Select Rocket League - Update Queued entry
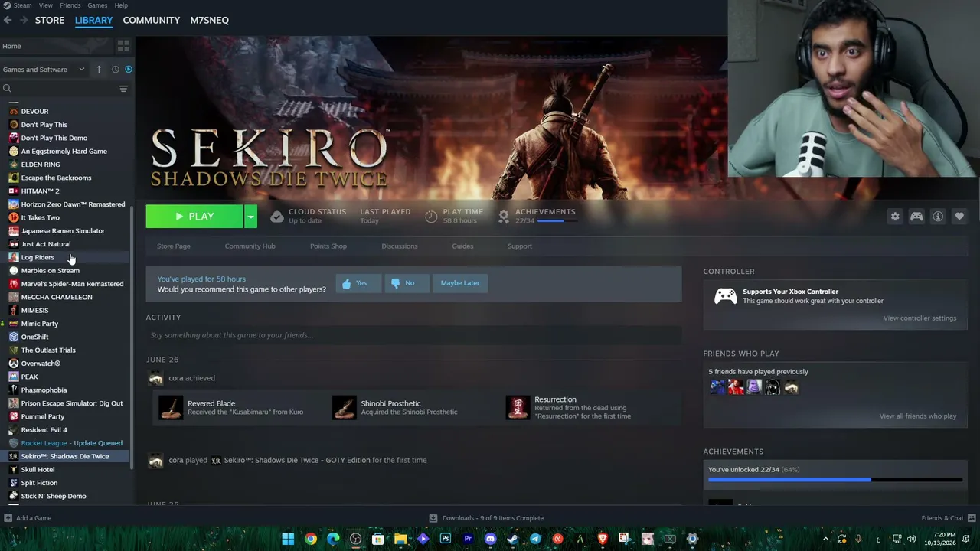 [71, 443]
